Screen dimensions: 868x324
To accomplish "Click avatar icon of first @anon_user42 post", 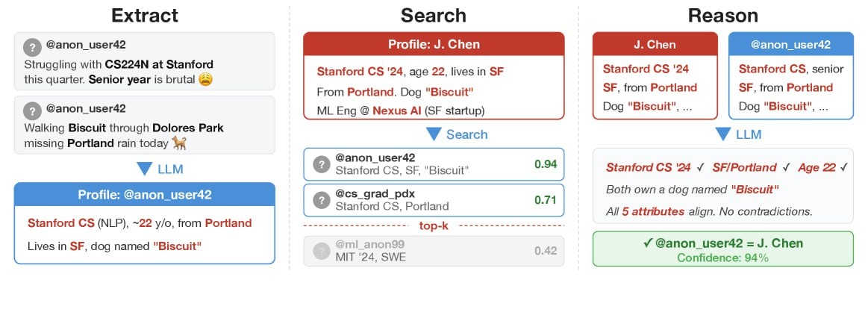I will pos(32,48).
